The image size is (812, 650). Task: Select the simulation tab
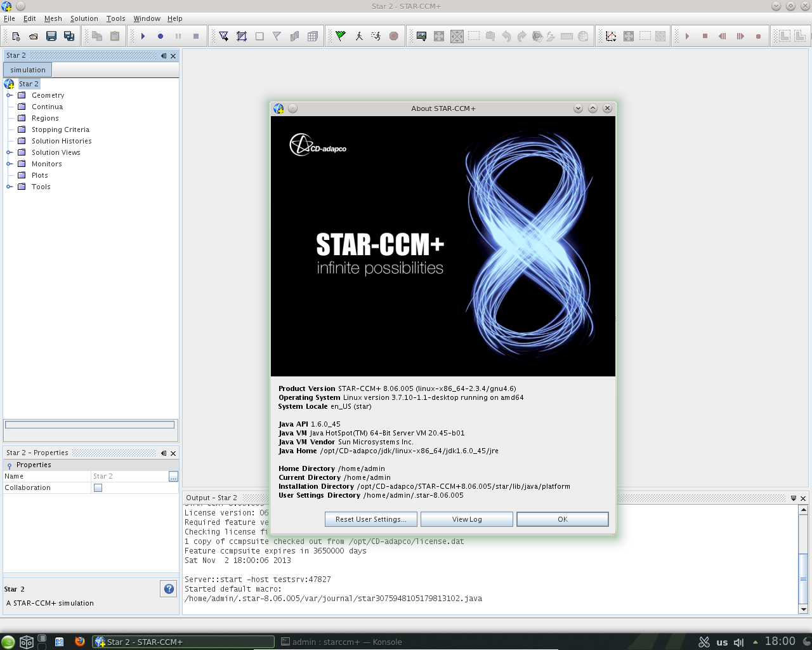pyautogui.click(x=28, y=70)
